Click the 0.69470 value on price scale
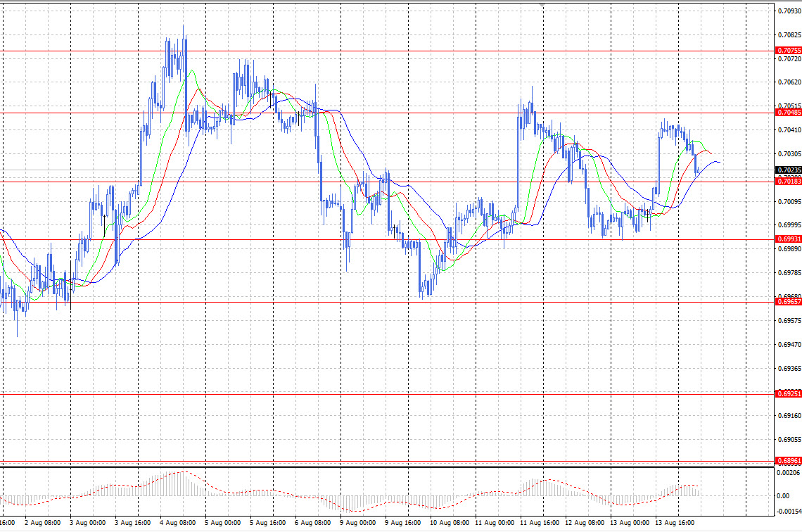Viewport: 802px width, 532px height. pyautogui.click(x=789, y=345)
